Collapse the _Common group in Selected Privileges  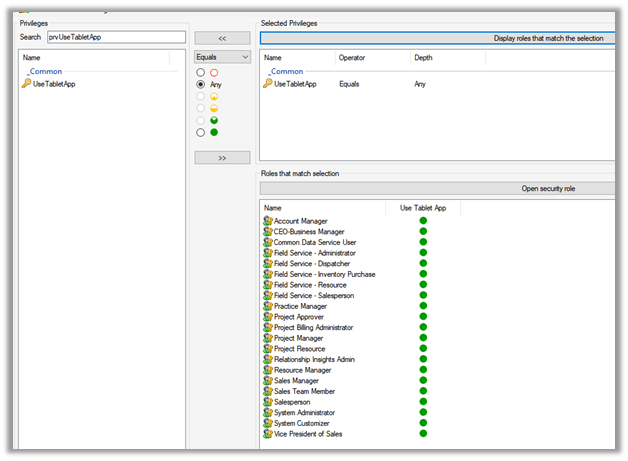point(286,72)
